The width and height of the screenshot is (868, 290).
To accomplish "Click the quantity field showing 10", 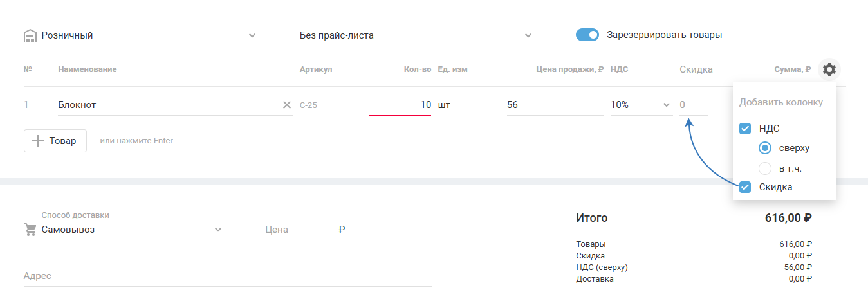I will click(400, 105).
